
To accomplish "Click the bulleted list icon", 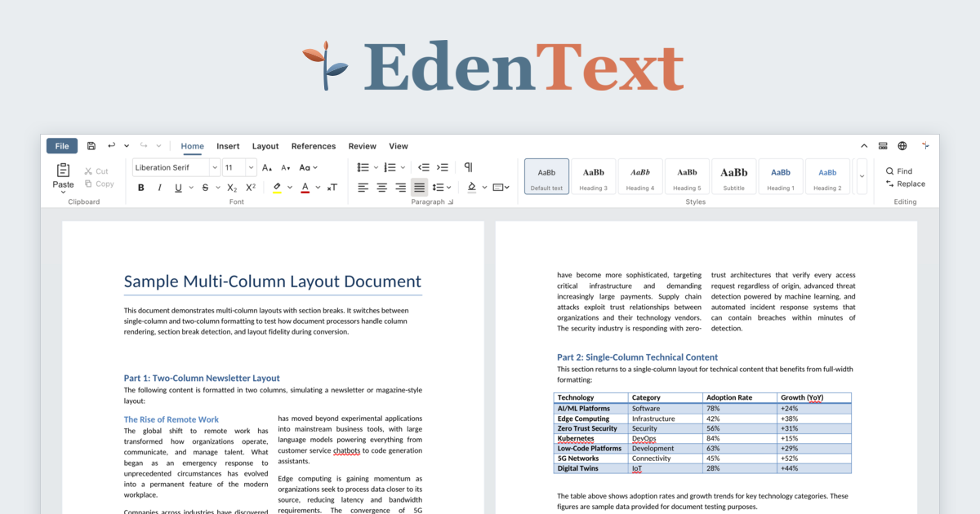I will (x=363, y=167).
